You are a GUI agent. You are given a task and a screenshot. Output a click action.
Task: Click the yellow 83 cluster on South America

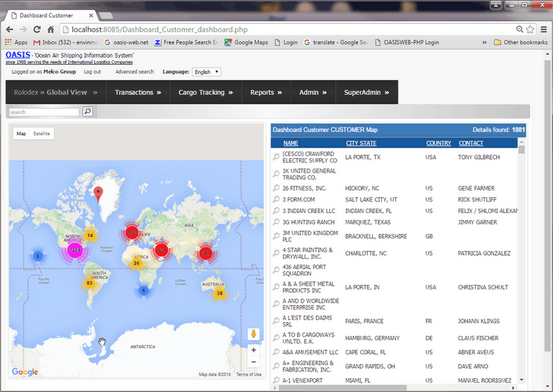click(89, 283)
